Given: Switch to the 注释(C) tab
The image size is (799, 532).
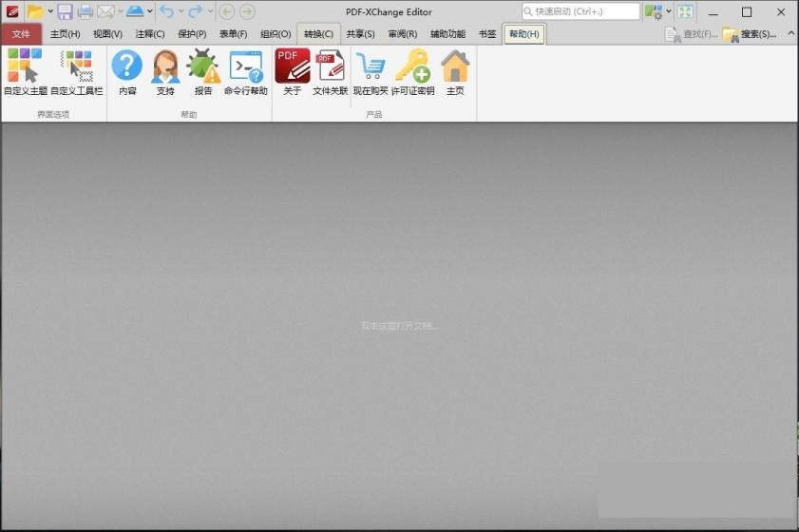Looking at the screenshot, I should coord(150,34).
